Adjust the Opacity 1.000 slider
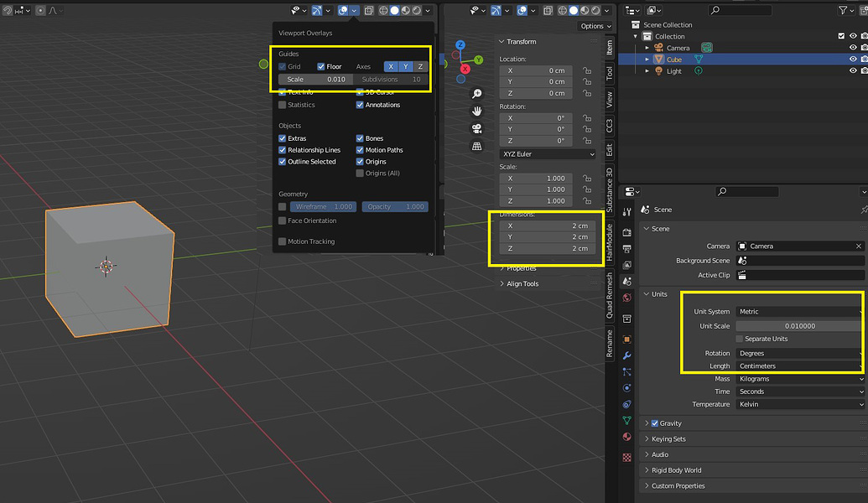868x503 pixels. (395, 206)
